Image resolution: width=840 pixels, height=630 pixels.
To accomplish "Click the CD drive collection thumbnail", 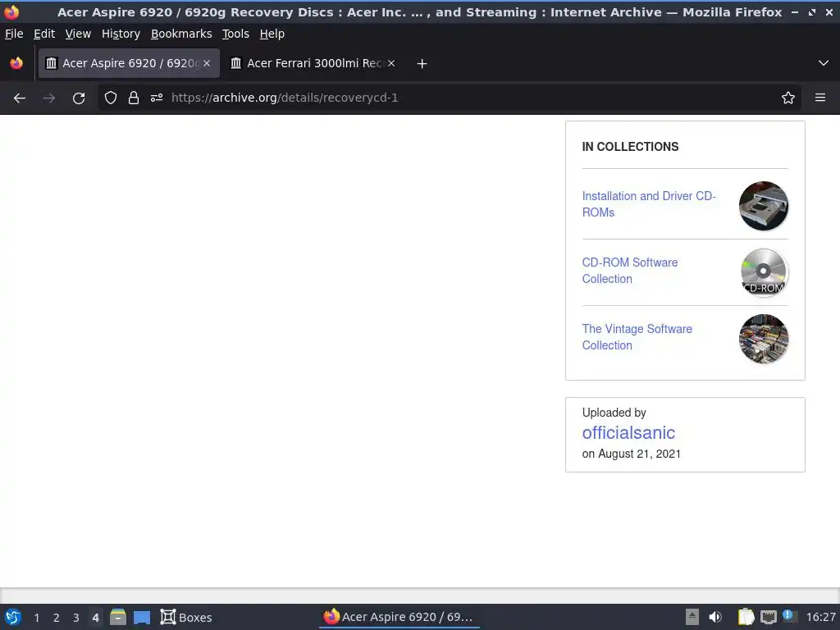I will pyautogui.click(x=764, y=206).
